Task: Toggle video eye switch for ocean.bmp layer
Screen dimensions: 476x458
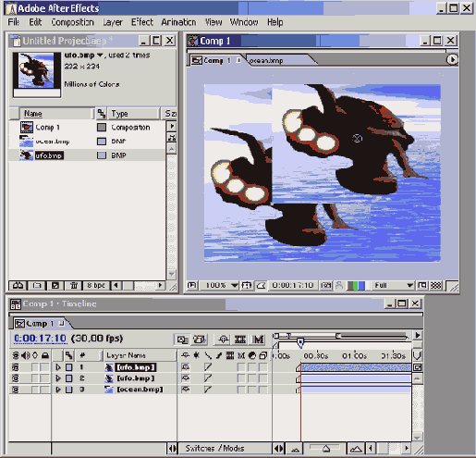Action: [16, 390]
